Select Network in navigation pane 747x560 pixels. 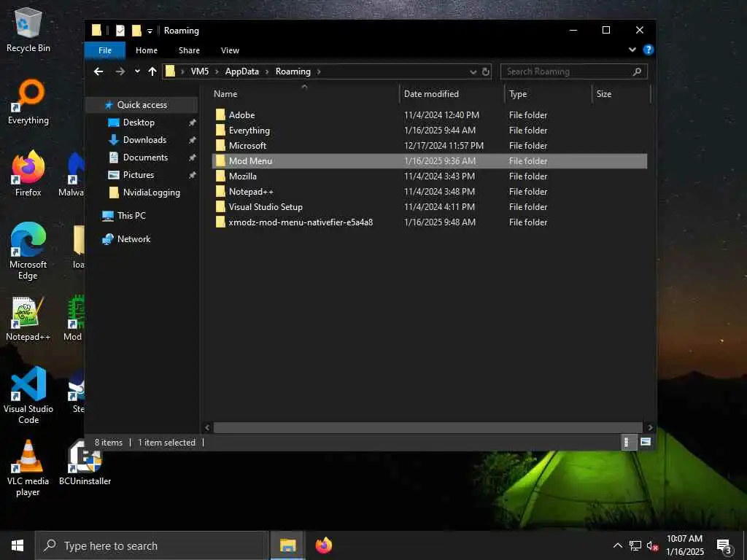coord(134,239)
